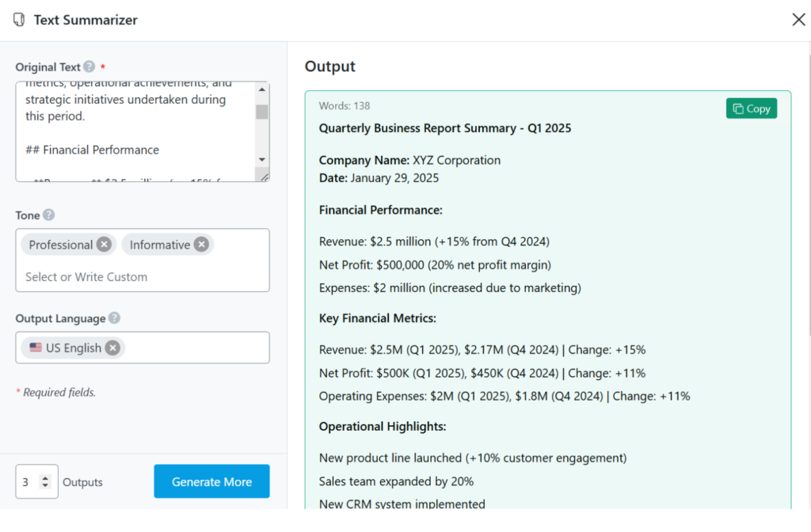Click the Text Summarizer document icon
The height and width of the screenshot is (532, 811).
(x=19, y=20)
